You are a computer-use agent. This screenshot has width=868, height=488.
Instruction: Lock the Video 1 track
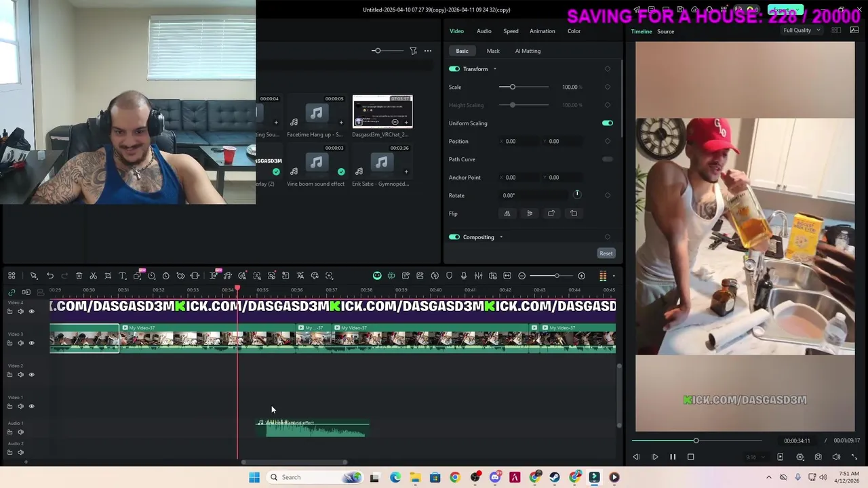9,407
